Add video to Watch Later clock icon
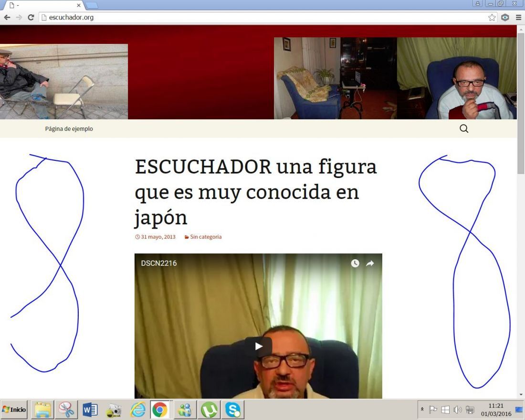 tap(355, 263)
